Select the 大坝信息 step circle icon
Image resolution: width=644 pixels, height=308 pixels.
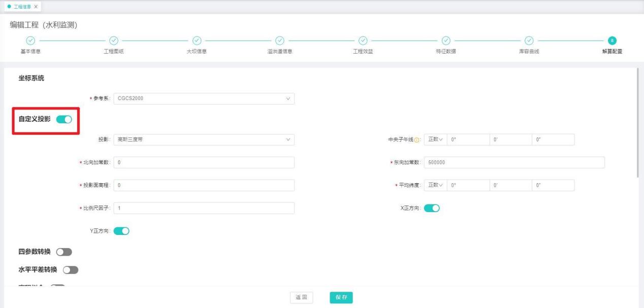coord(197,40)
